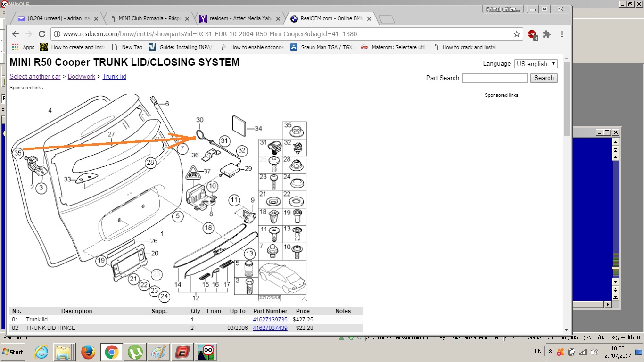
Task: Open the Chrome three-dot menu
Action: click(562, 34)
